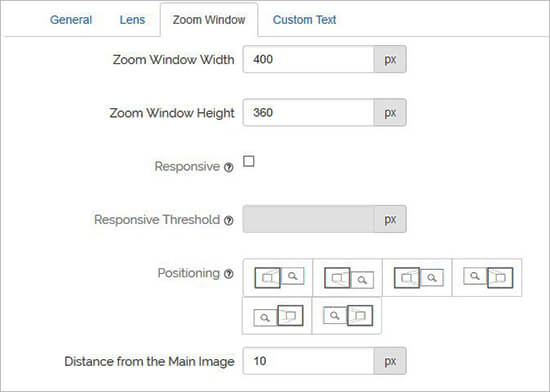Enable the Responsive checkbox

[249, 161]
